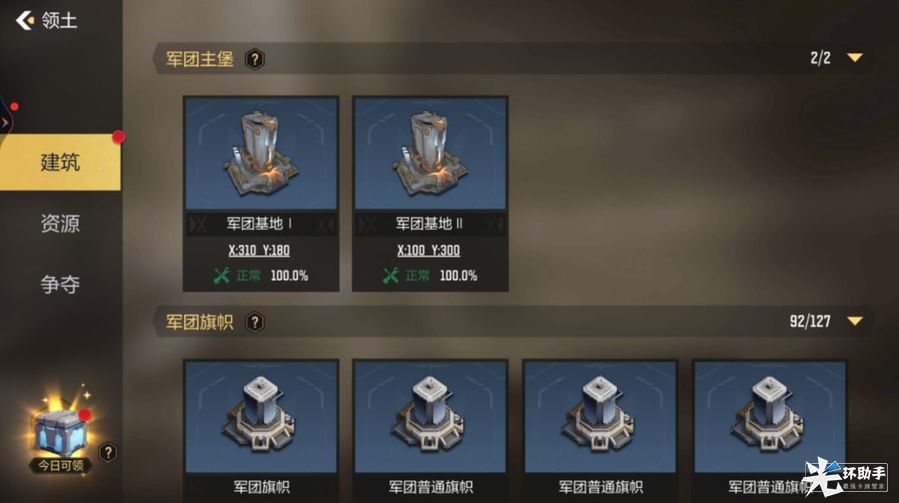Viewport: 899px width, 503px height.
Task: Open the first 军团旗帜 building card
Action: pos(261,430)
